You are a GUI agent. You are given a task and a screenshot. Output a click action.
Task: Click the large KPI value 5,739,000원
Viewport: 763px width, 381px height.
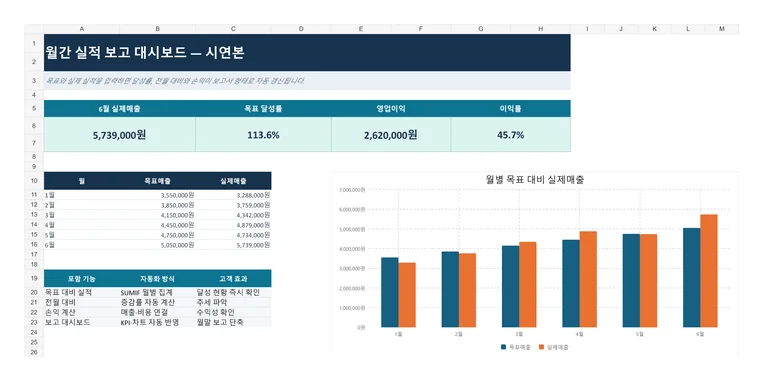click(119, 135)
